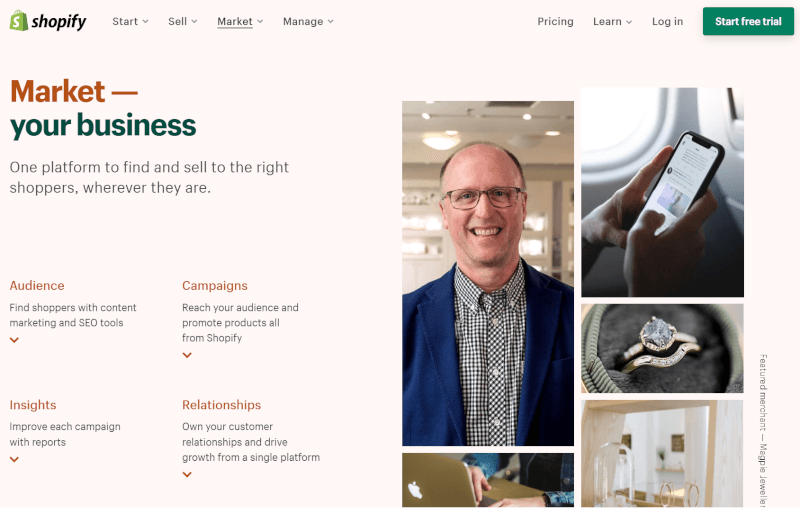Click the Log in link
This screenshot has height=514, width=800.
pyautogui.click(x=667, y=21)
